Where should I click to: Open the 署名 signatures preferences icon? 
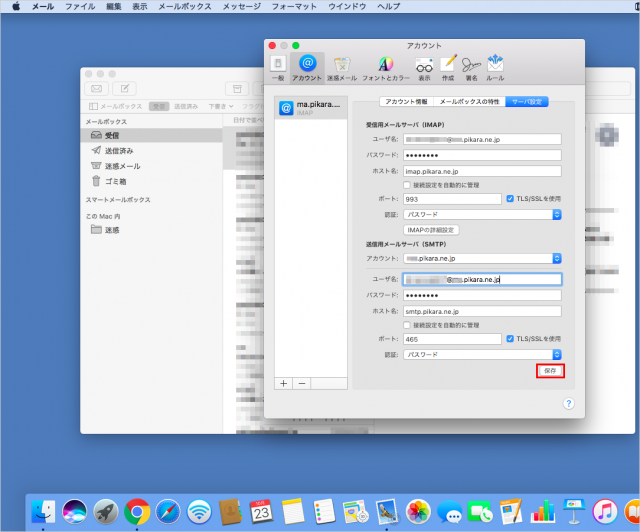(471, 66)
